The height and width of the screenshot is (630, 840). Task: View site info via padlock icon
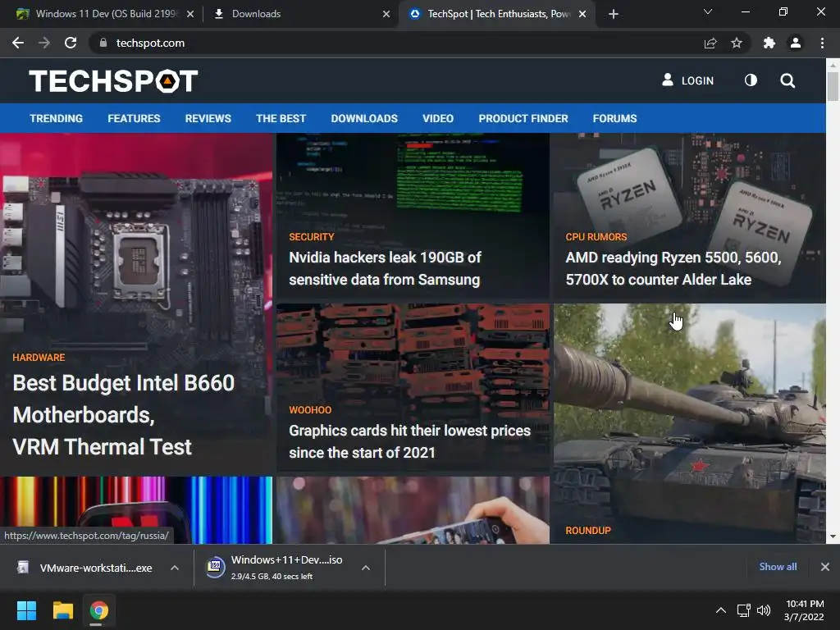(x=103, y=43)
